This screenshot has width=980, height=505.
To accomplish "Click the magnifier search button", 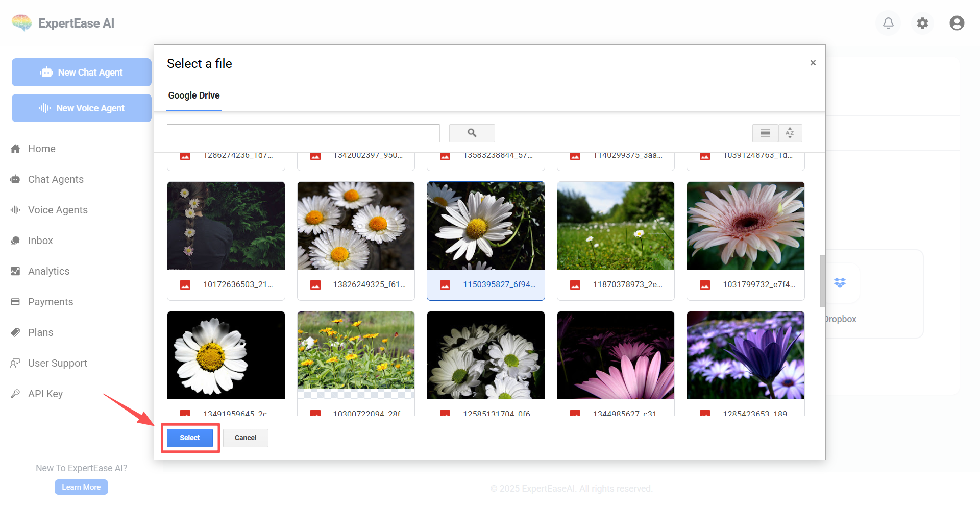I will coord(472,133).
